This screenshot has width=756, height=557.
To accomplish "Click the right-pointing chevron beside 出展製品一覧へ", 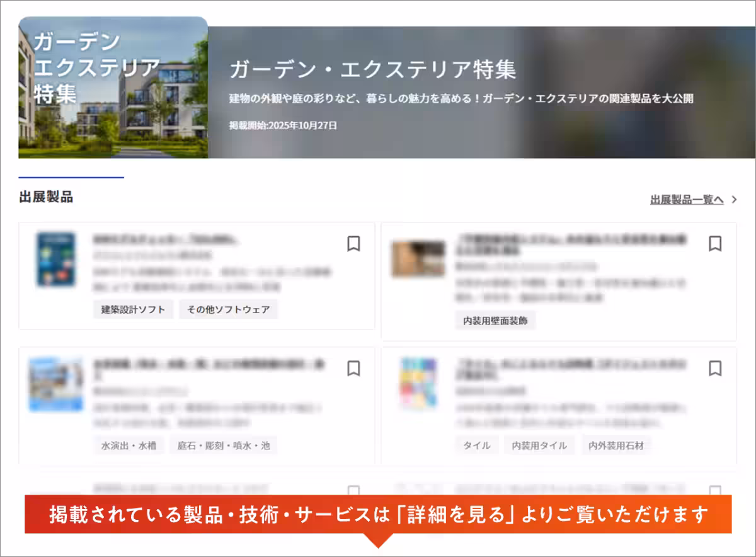I will tap(735, 198).
